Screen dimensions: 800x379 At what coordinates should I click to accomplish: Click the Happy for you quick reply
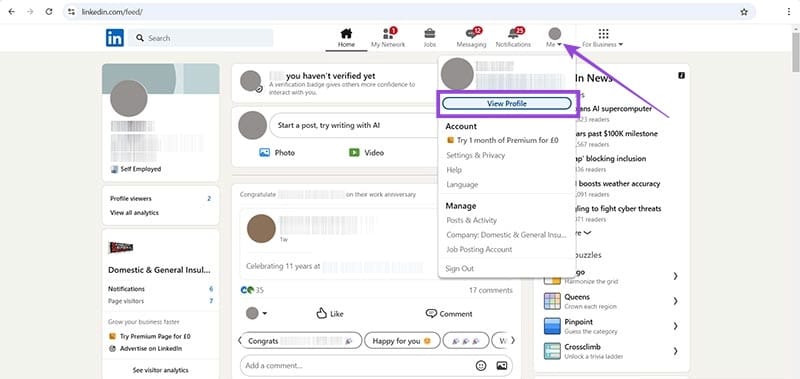pyautogui.click(x=402, y=341)
